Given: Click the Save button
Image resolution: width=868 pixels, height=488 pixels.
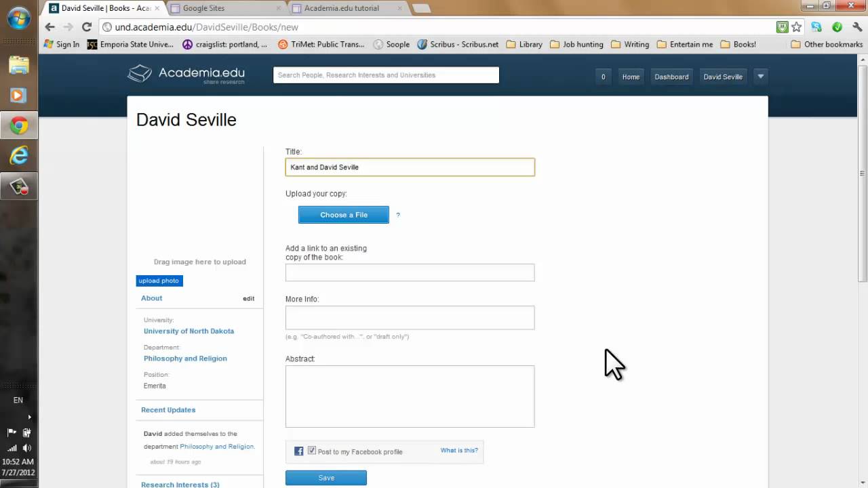Looking at the screenshot, I should tap(326, 478).
